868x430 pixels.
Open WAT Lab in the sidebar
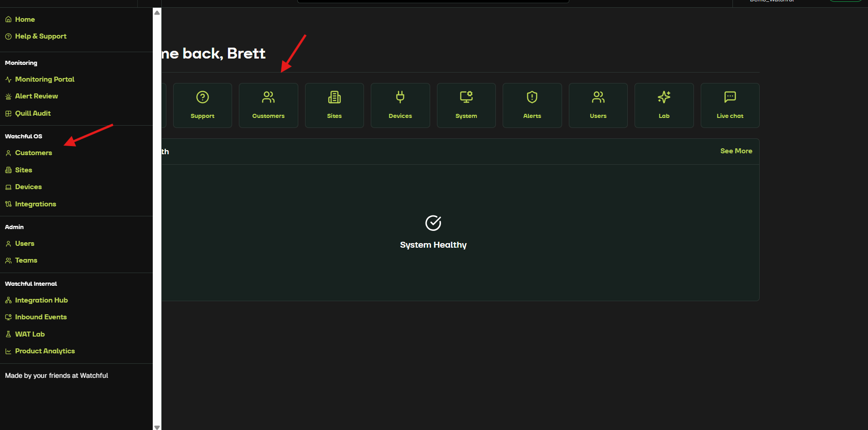click(x=30, y=334)
